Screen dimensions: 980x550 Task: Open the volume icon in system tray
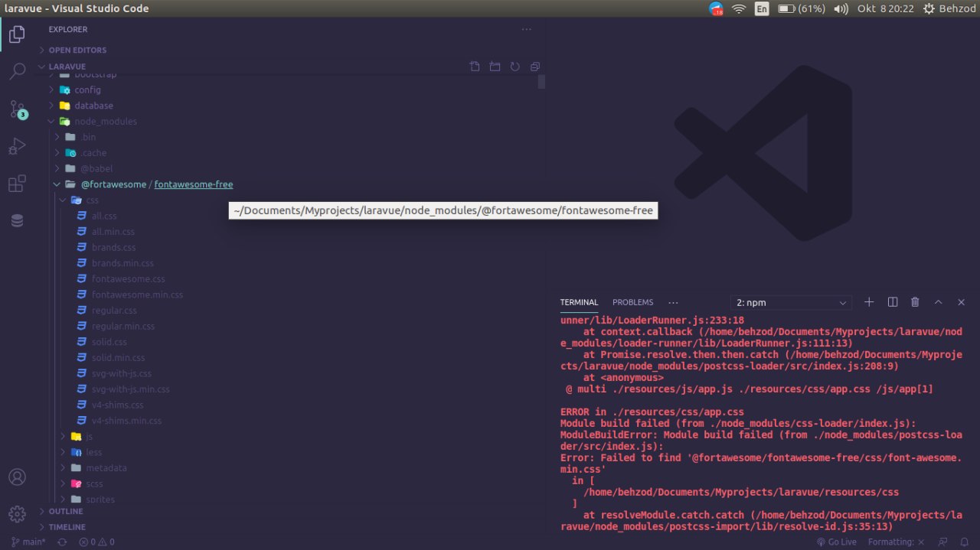point(841,8)
